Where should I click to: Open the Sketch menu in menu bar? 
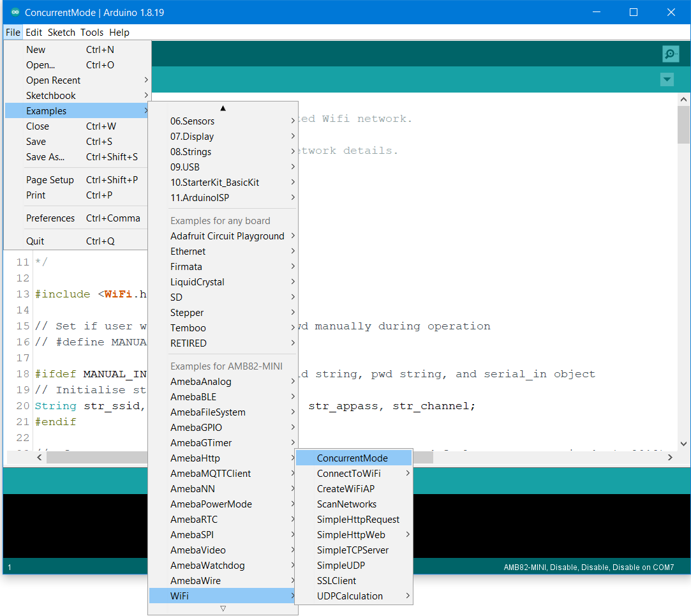pyautogui.click(x=61, y=33)
